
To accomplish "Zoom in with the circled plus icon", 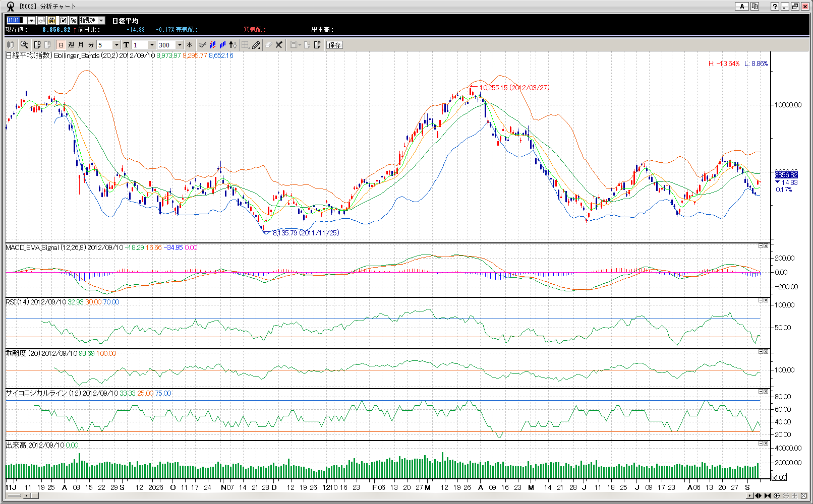I will 777,496.
